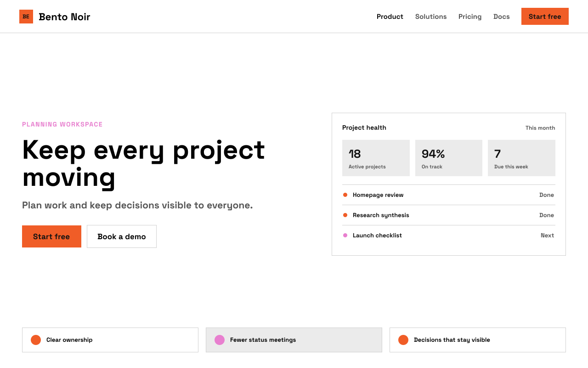Click the Book a demo button
This screenshot has width=588, height=368.
tap(122, 236)
